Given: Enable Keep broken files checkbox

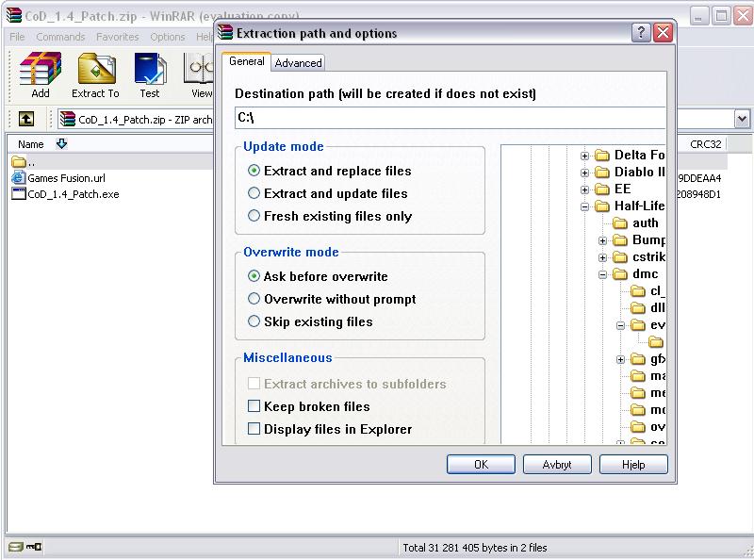Looking at the screenshot, I should click(x=254, y=406).
